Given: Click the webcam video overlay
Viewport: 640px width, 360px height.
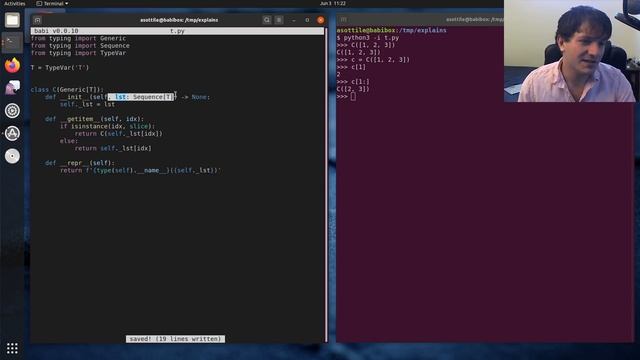Looking at the screenshot, I should pyautogui.click(x=571, y=51).
